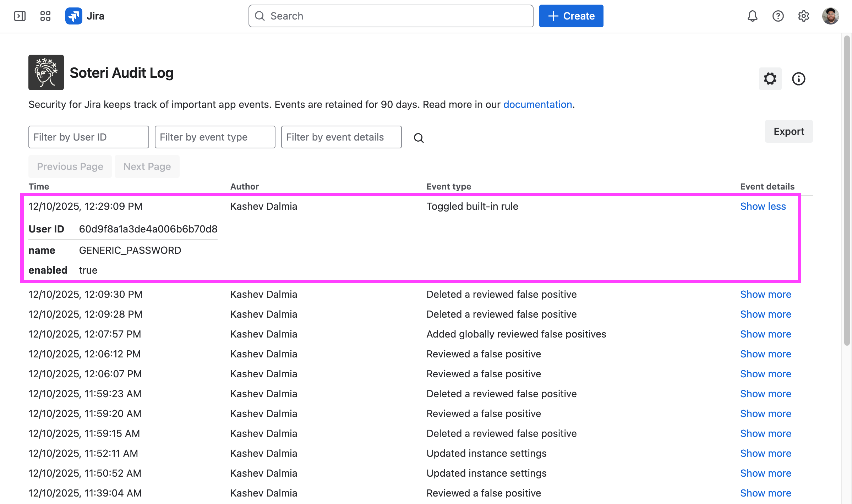This screenshot has height=504, width=852.
Task: Open Soteri Audit Log settings gear
Action: (x=770, y=79)
